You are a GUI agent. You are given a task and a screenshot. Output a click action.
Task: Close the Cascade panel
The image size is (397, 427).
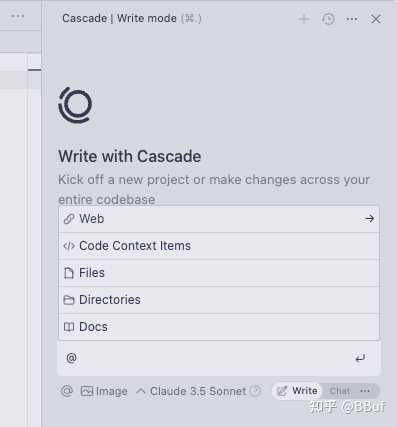376,19
